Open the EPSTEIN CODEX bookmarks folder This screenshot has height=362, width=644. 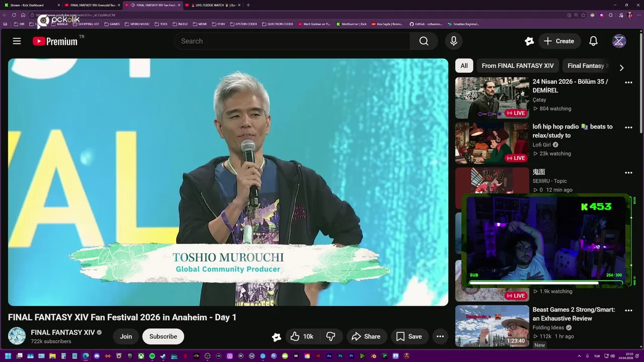click(x=244, y=24)
